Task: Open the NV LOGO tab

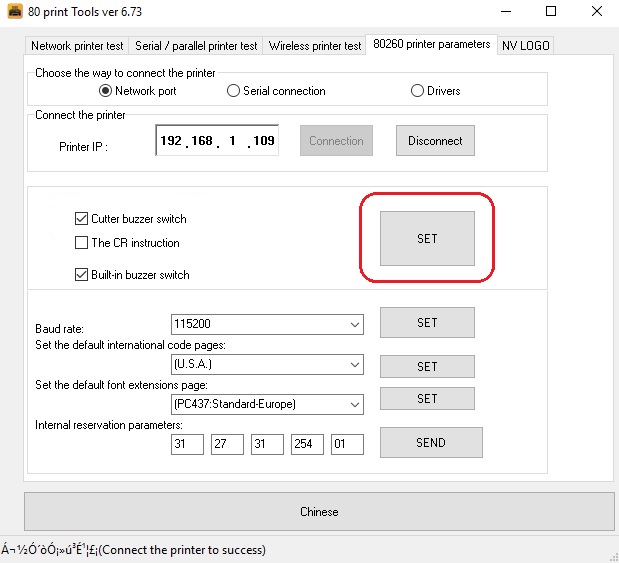Action: pyautogui.click(x=526, y=46)
